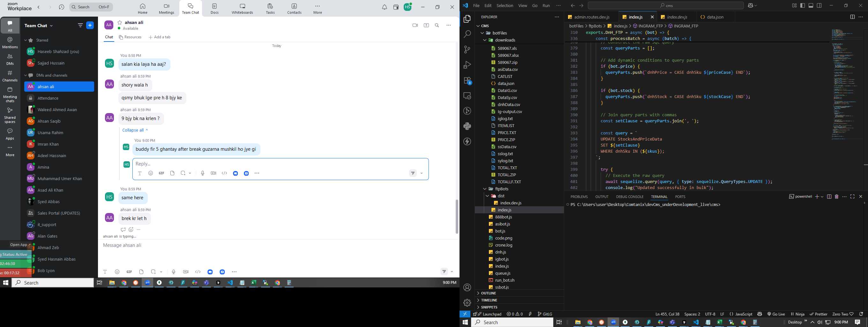This screenshot has height=327, width=868.
Task: Open the Zoom Whiteboards tab
Action: point(242,9)
